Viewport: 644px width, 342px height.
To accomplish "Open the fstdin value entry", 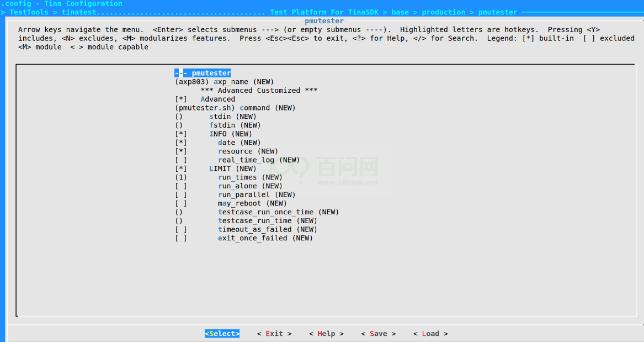I will click(x=217, y=125).
